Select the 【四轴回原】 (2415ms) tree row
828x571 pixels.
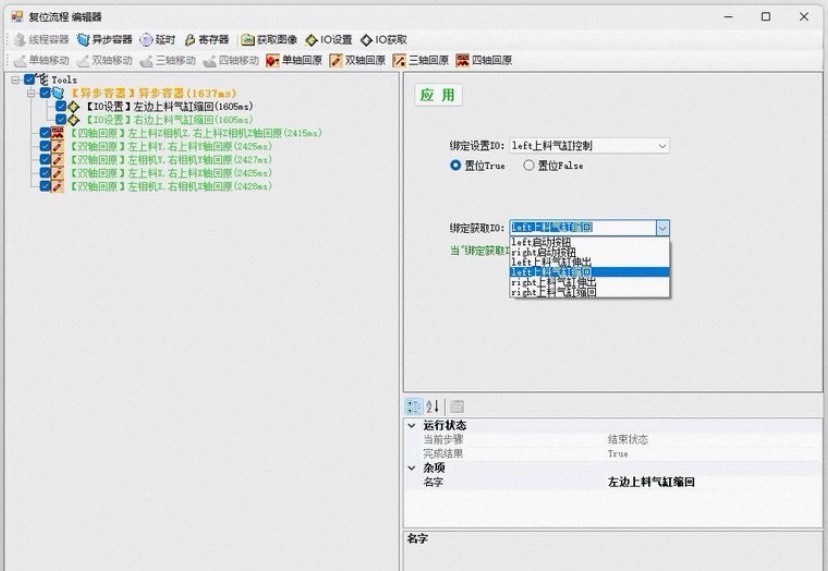195,133
